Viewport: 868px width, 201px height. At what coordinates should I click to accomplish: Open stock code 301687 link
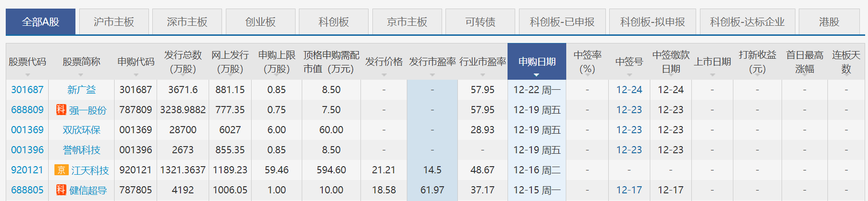[27, 90]
